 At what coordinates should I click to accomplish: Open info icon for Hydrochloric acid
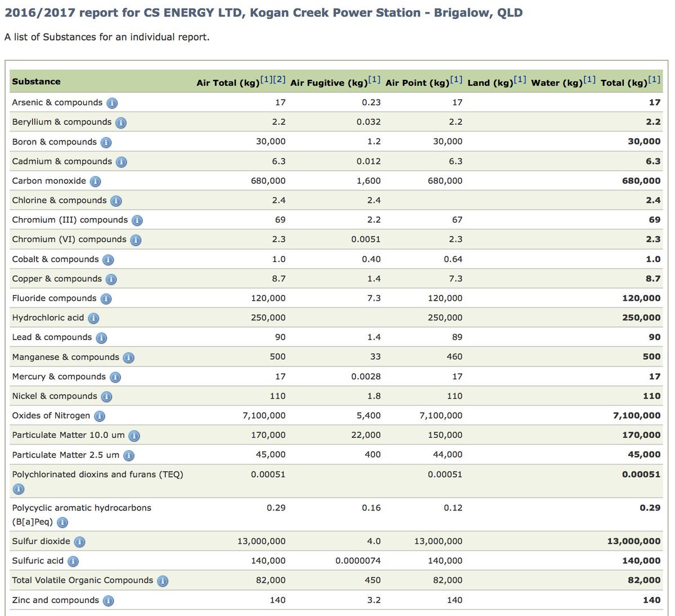click(93, 318)
